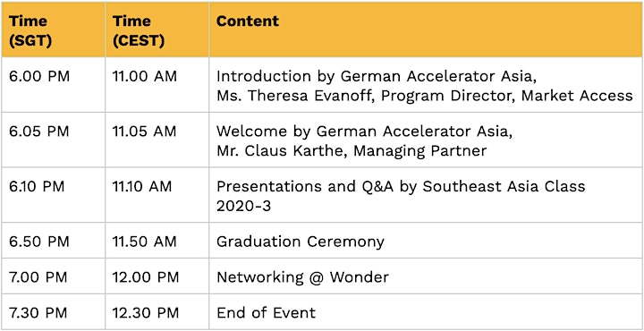Select the 12.30 PM CEST cell
Image resolution: width=644 pixels, height=331 pixels.
pos(157,312)
